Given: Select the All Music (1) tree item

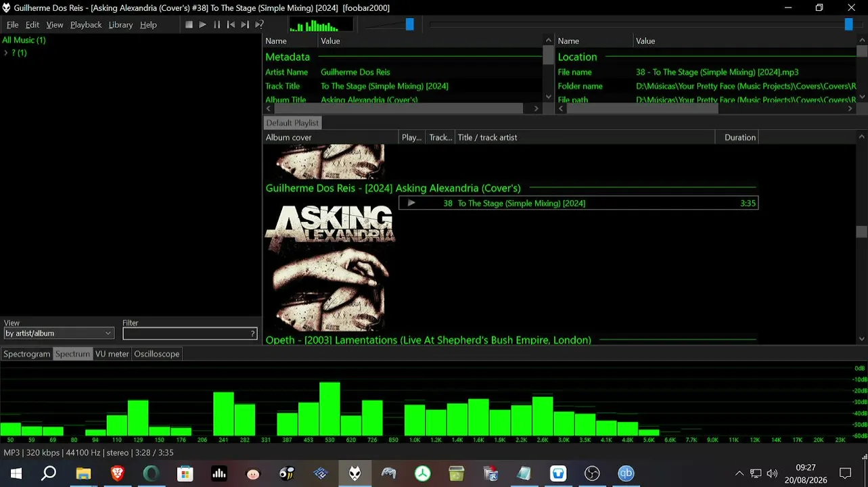Looking at the screenshot, I should click(24, 40).
